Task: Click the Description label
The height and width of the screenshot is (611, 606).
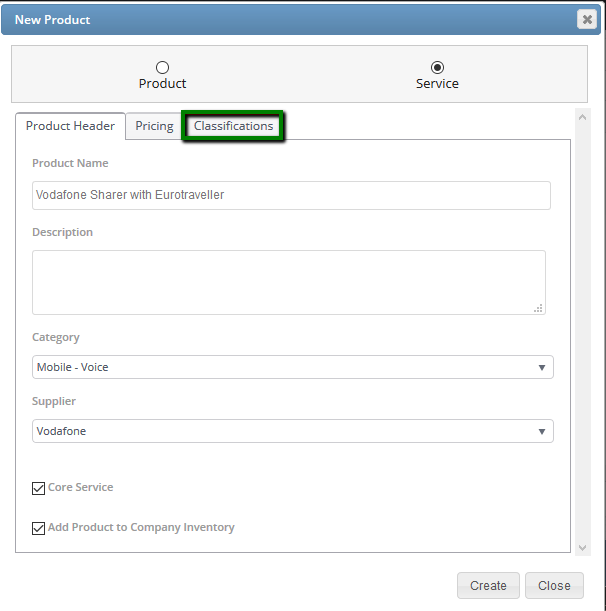Action: click(x=62, y=232)
